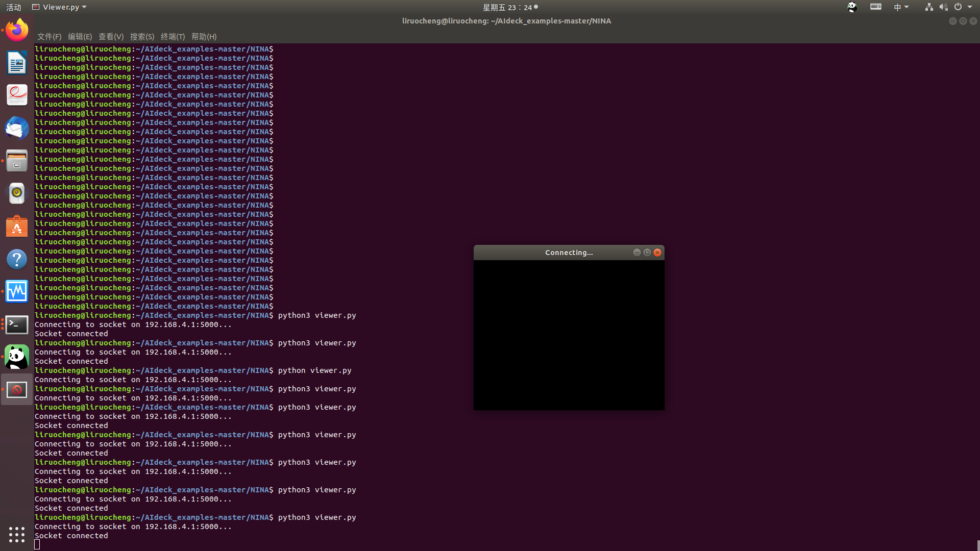This screenshot has width=980, height=551.
Task: Open the Help question mark icon
Action: [x=17, y=259]
